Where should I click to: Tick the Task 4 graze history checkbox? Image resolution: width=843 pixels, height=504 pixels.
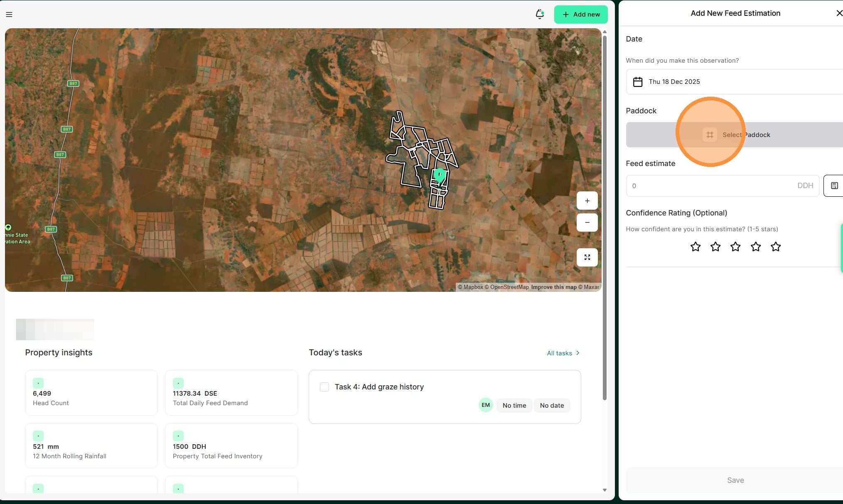[x=324, y=387]
